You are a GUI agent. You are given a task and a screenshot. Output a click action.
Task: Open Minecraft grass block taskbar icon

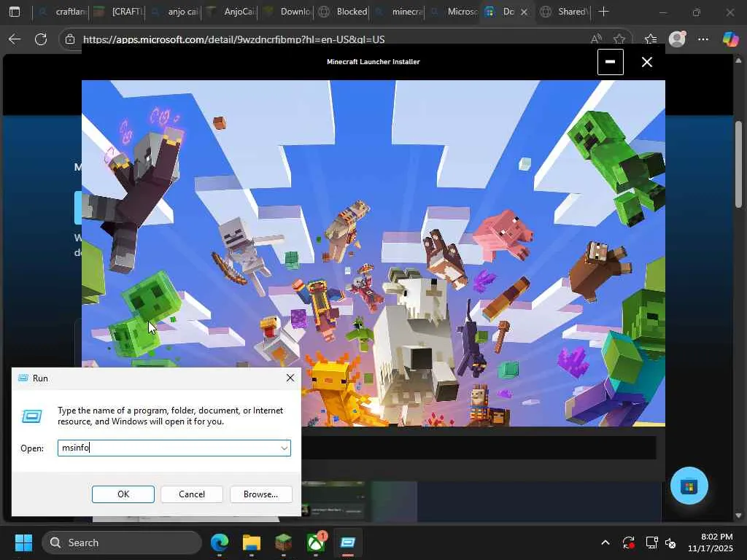[x=284, y=542]
